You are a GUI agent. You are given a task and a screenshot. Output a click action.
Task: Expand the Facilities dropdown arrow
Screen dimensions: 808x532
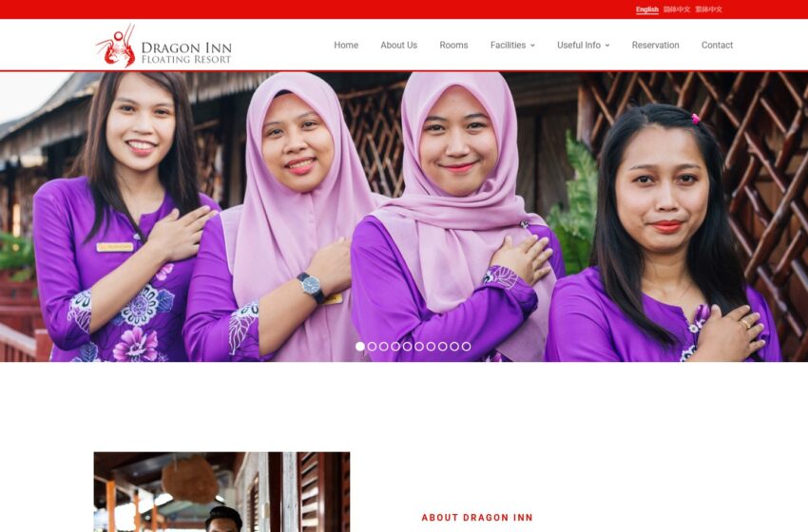[532, 46]
